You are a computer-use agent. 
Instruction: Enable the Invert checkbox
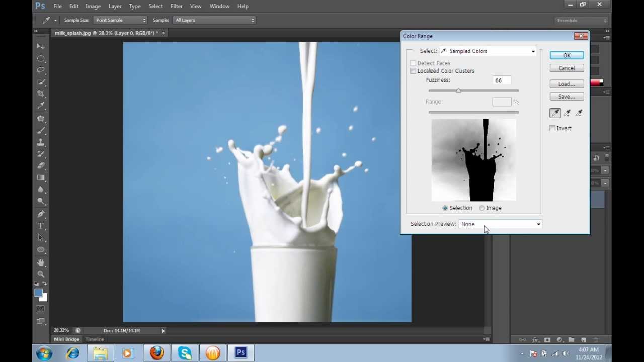point(552,128)
